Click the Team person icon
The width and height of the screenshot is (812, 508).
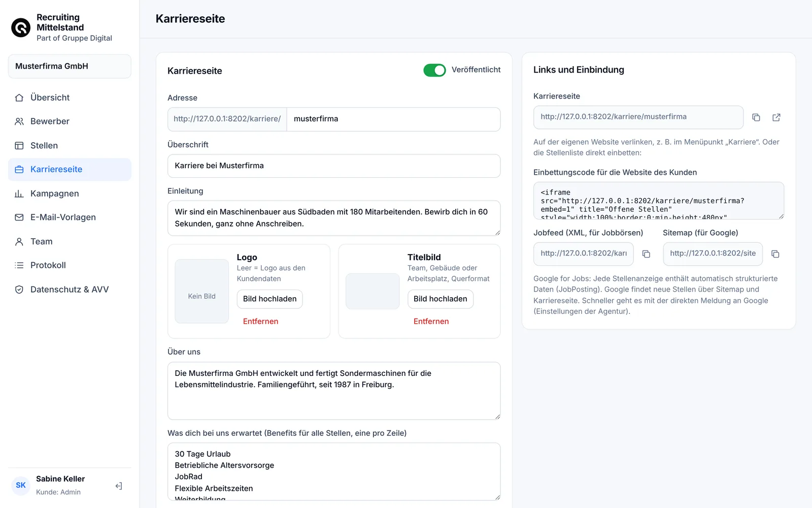coord(19,242)
